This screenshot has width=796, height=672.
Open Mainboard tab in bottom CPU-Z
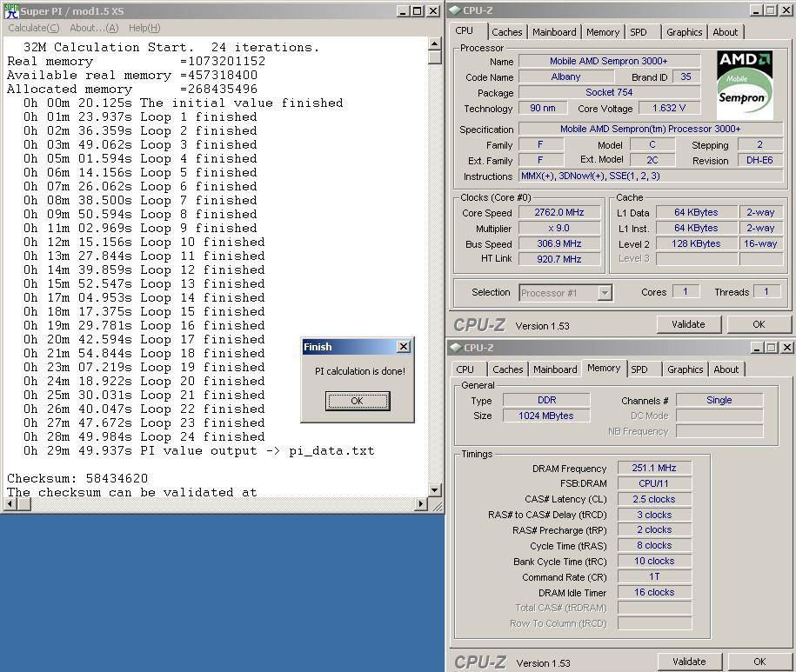click(x=555, y=369)
